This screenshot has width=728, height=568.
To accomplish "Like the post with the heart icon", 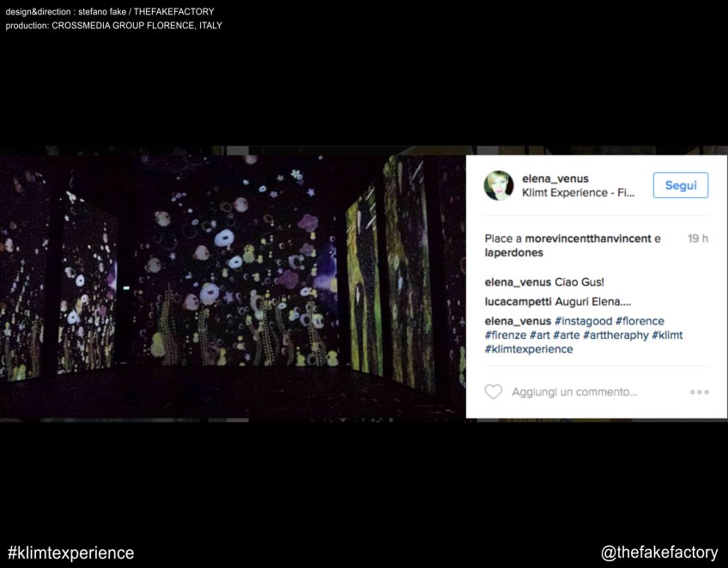I will pyautogui.click(x=493, y=392).
